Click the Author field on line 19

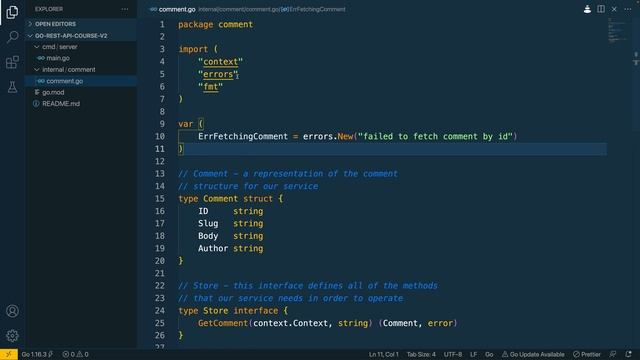click(x=213, y=249)
